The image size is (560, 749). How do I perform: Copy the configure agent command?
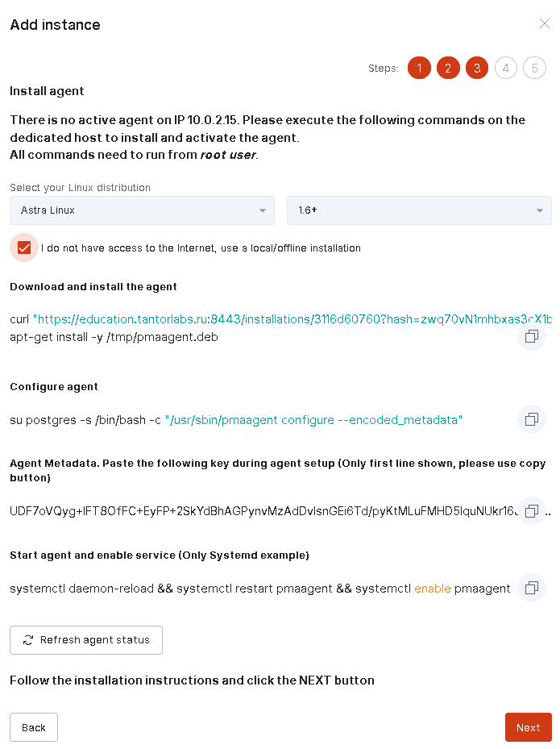tap(531, 419)
